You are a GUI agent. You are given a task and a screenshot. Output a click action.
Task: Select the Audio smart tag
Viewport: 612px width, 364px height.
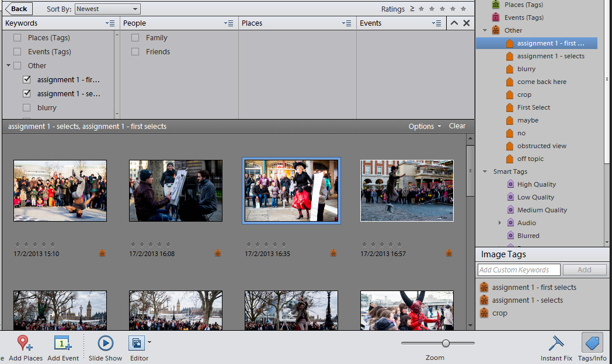point(527,223)
